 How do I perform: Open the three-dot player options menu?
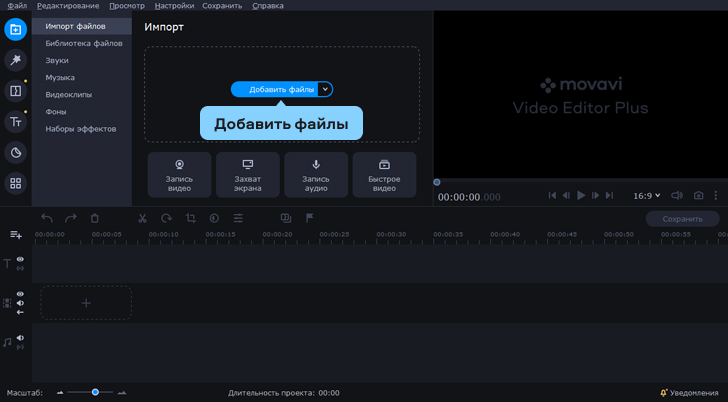(716, 195)
